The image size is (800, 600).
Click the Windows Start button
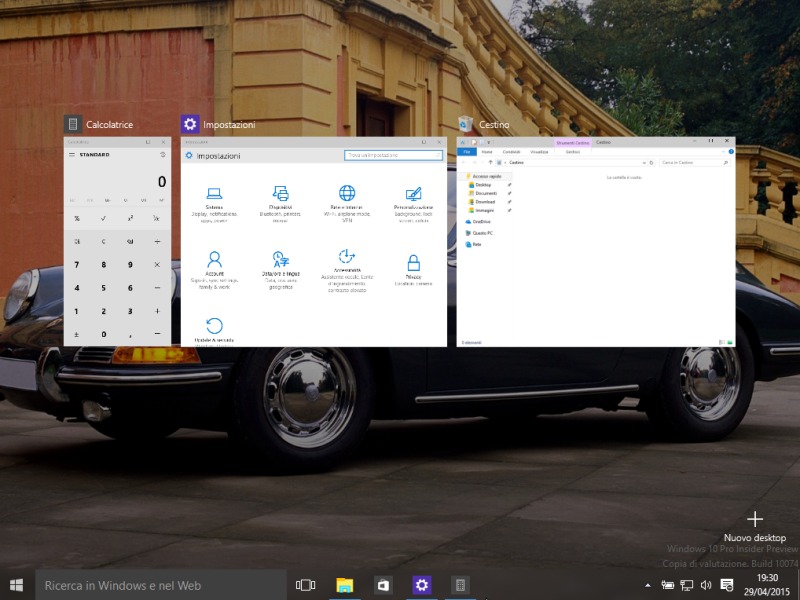[x=17, y=585]
